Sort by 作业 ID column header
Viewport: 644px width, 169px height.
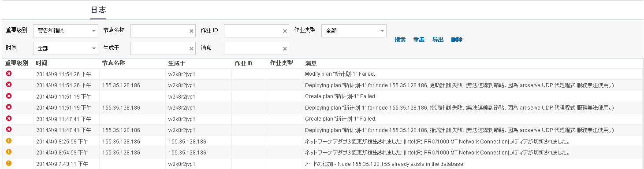click(244, 63)
